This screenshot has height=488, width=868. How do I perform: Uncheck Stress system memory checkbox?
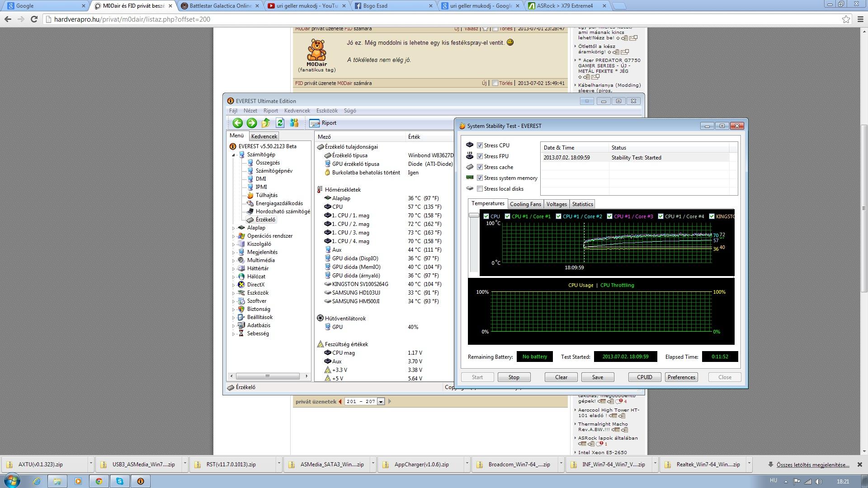[x=480, y=178]
